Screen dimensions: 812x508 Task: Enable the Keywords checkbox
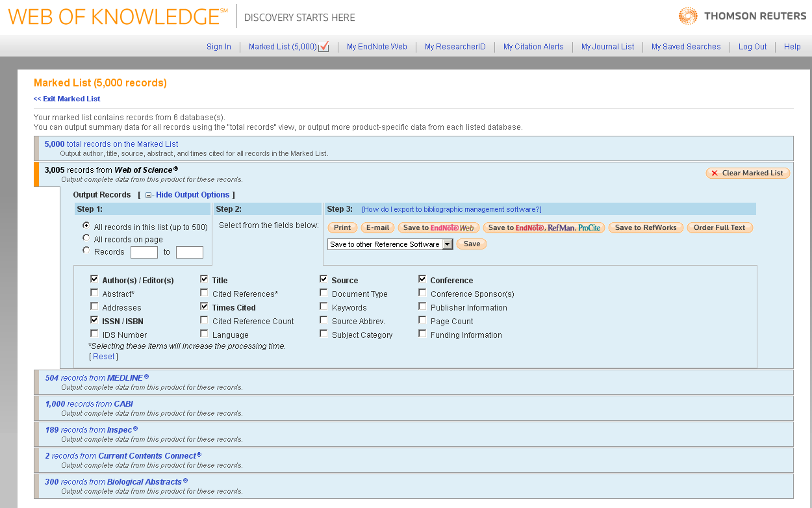coord(324,306)
